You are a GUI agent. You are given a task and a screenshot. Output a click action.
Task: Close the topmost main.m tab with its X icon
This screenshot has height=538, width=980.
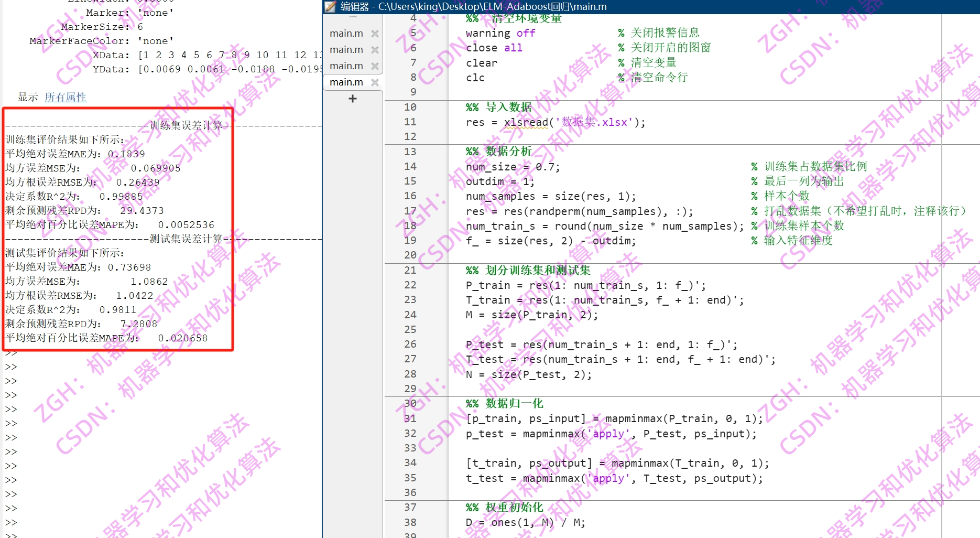[375, 33]
